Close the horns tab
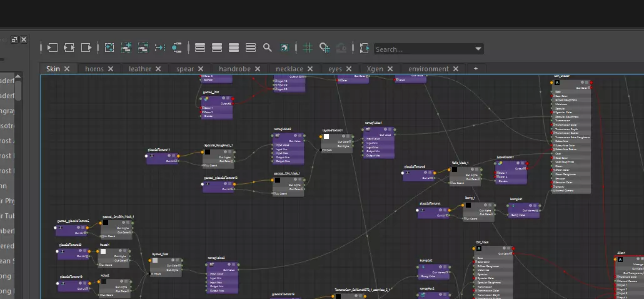 tap(111, 69)
